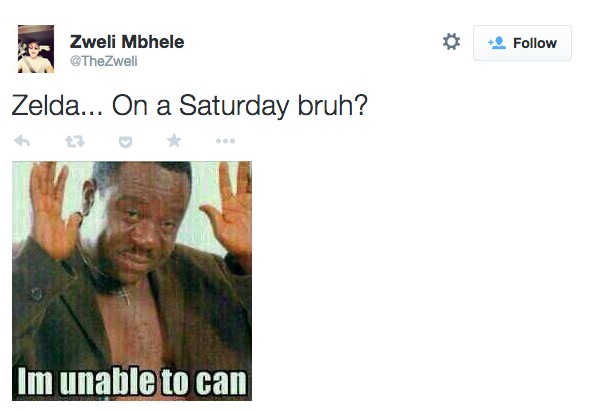Click the 'Im unable to can' caption

[132, 381]
